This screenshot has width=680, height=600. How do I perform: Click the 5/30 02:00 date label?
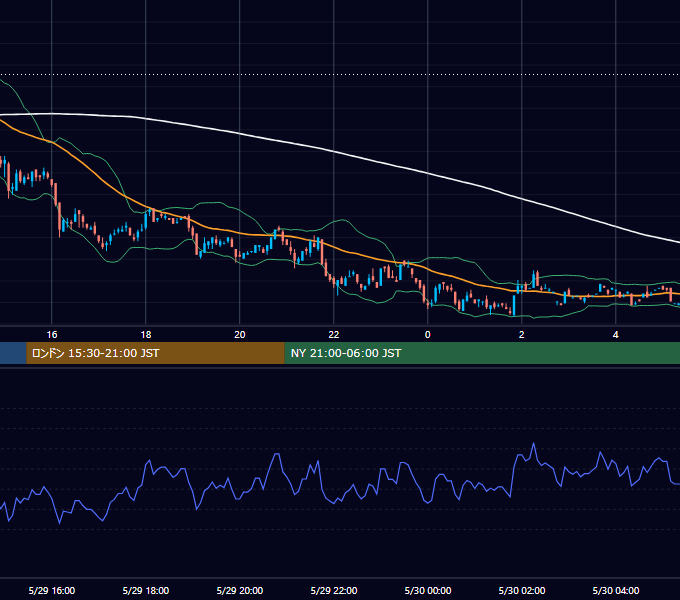522,590
